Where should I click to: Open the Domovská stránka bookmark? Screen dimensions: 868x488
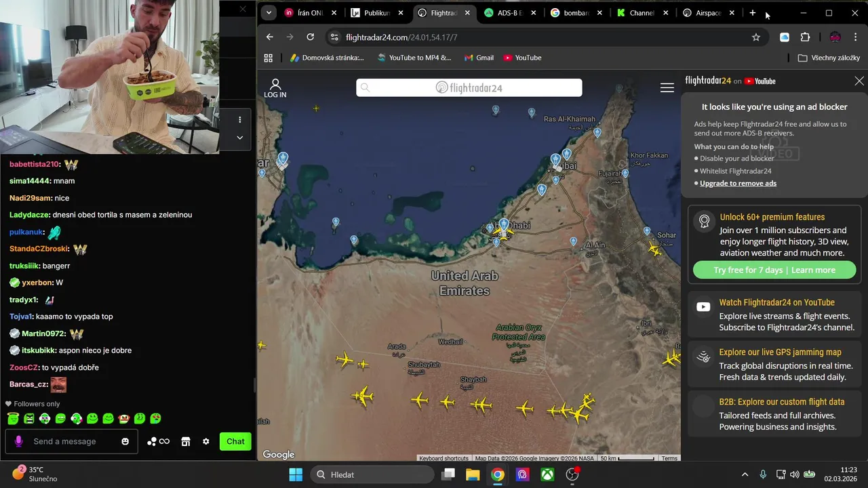coord(328,58)
